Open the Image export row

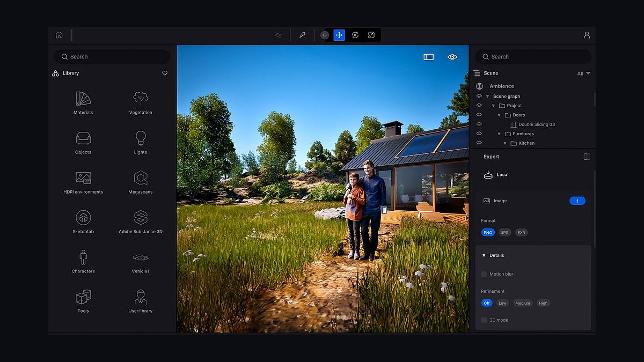click(534, 201)
